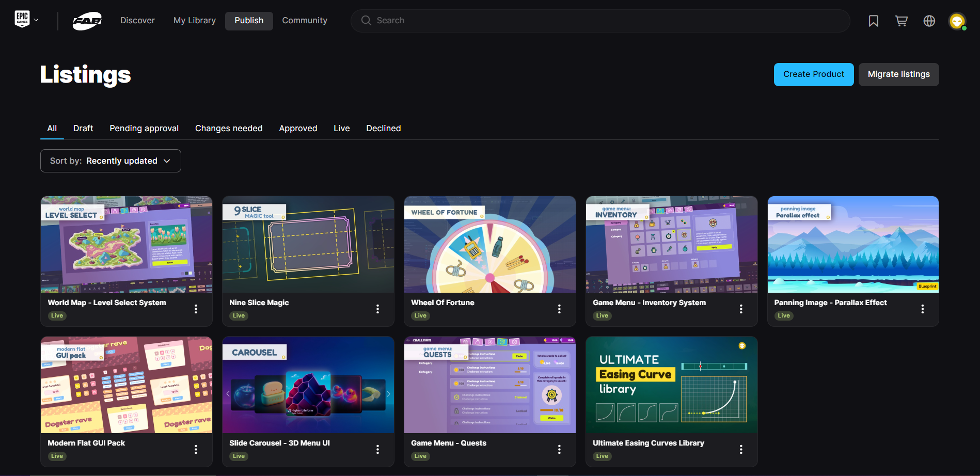Open the Fab logo home page
This screenshot has width=980, height=476.
pos(87,21)
